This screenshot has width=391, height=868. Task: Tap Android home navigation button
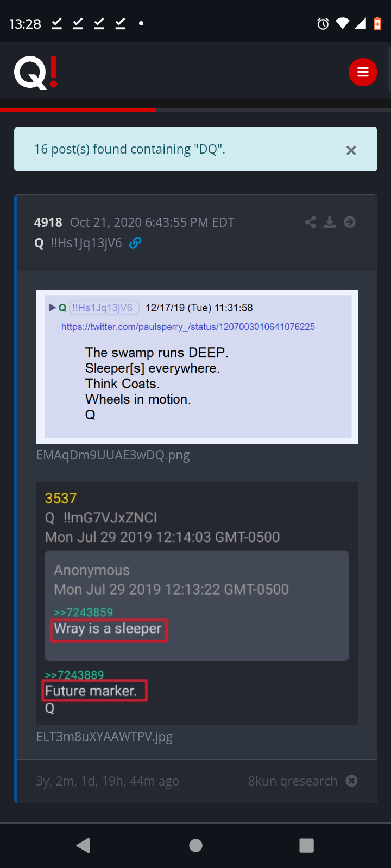[x=195, y=845]
